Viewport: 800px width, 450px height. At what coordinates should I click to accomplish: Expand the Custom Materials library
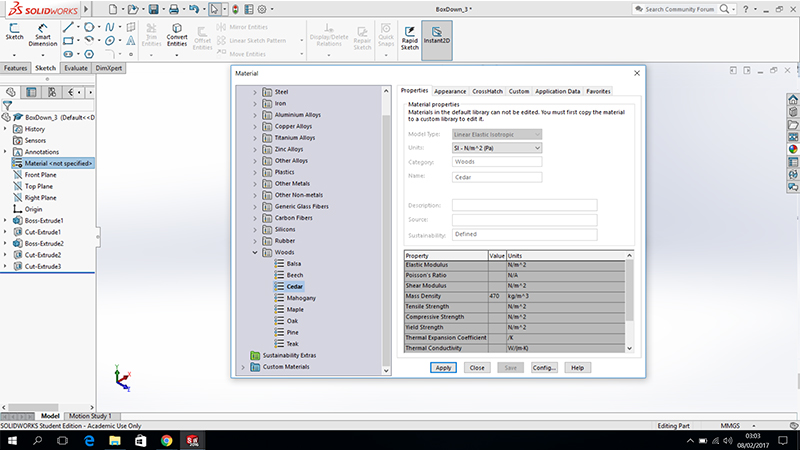pyautogui.click(x=243, y=367)
